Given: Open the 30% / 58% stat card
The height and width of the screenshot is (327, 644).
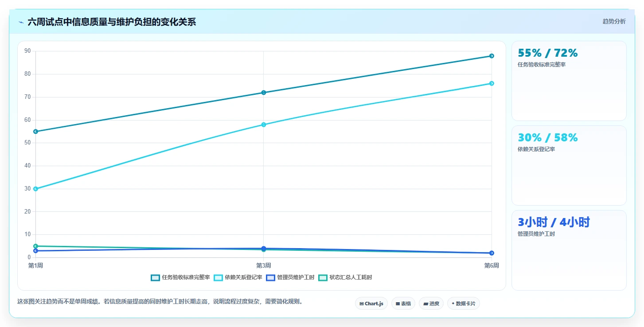Looking at the screenshot, I should 569,166.
